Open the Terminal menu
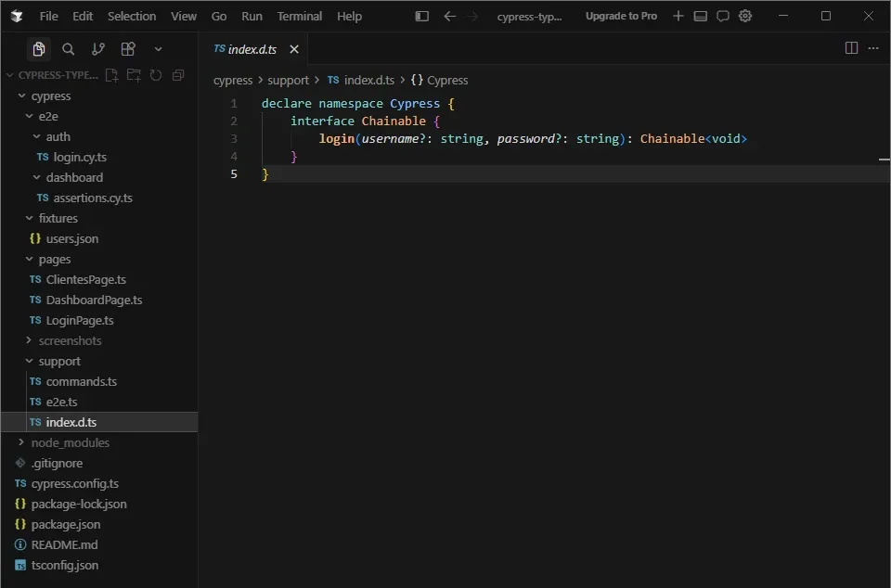Screen dimensions: 891x588 tap(300, 17)
